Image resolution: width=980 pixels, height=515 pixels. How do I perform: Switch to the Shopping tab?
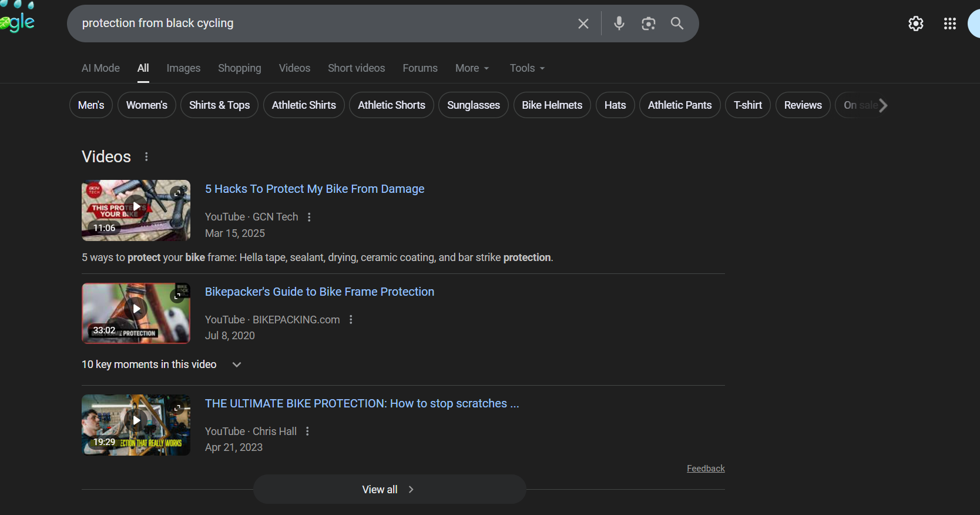pos(240,68)
